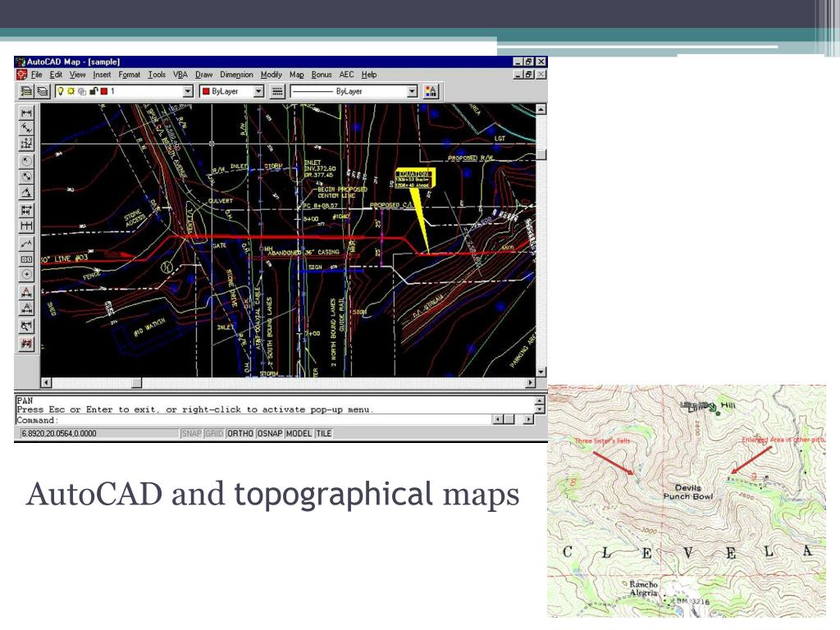Select the Dimension Text Edit tool

pos(26,308)
